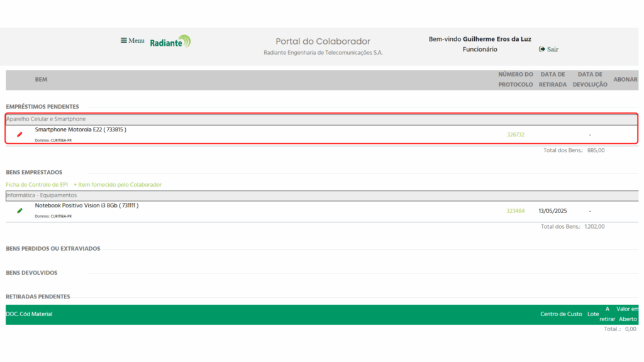Click red pencil icon for Smartphone Motorola E22
The height and width of the screenshot is (362, 644).
click(19, 134)
